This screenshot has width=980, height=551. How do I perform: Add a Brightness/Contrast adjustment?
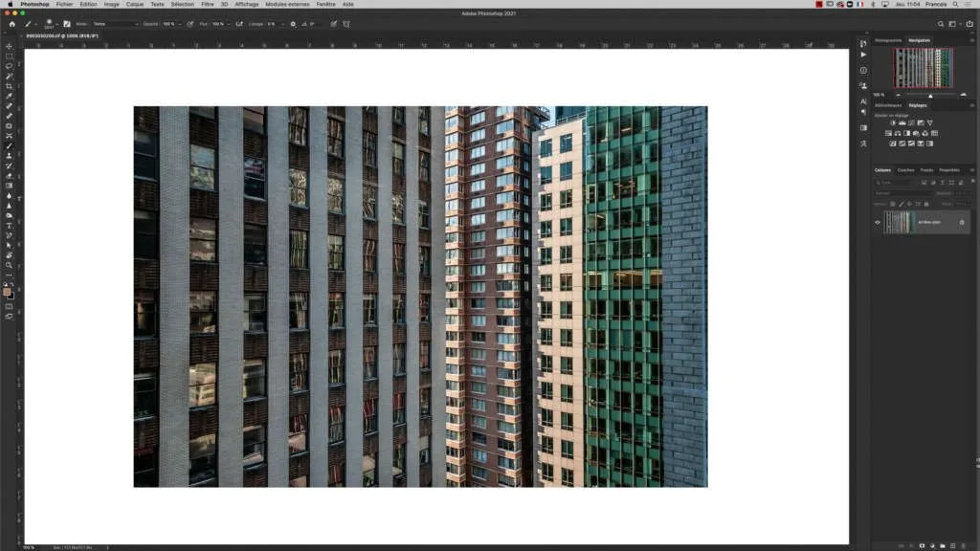pyautogui.click(x=892, y=122)
